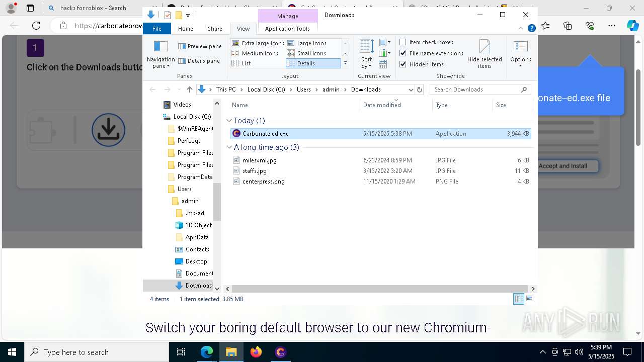Select the View ribbon tab

(x=243, y=29)
